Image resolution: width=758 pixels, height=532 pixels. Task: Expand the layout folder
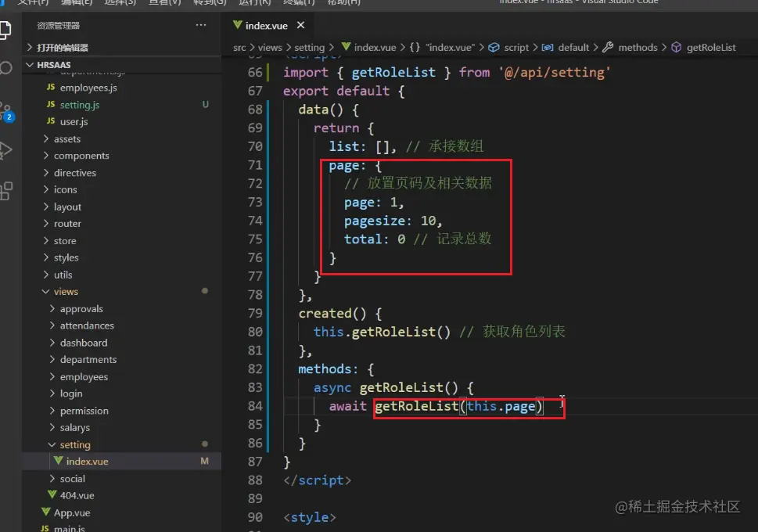click(x=67, y=207)
